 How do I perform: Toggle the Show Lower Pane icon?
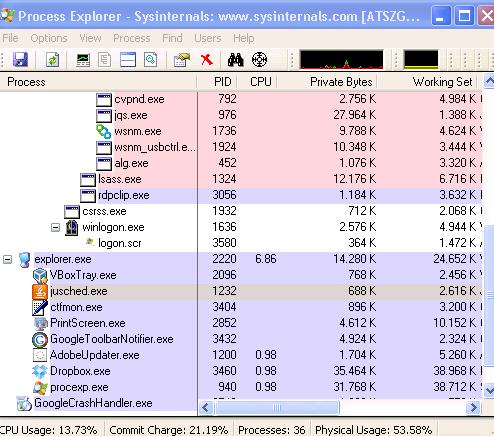128,60
